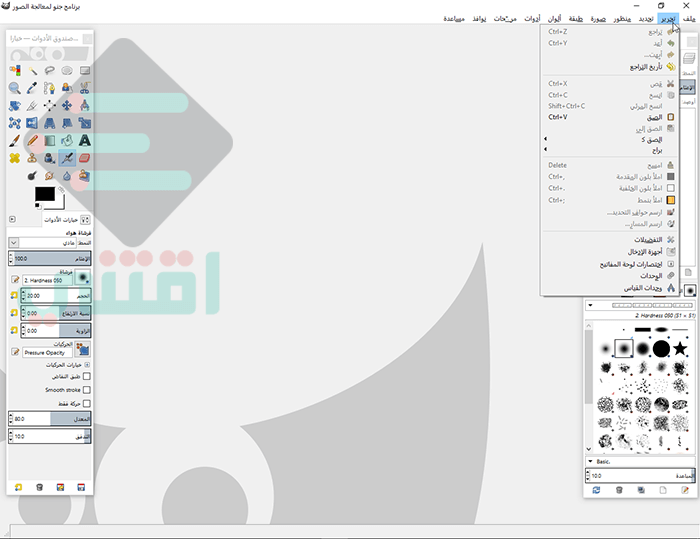Select the Rotate tool
The image size is (700, 539).
click(x=15, y=105)
